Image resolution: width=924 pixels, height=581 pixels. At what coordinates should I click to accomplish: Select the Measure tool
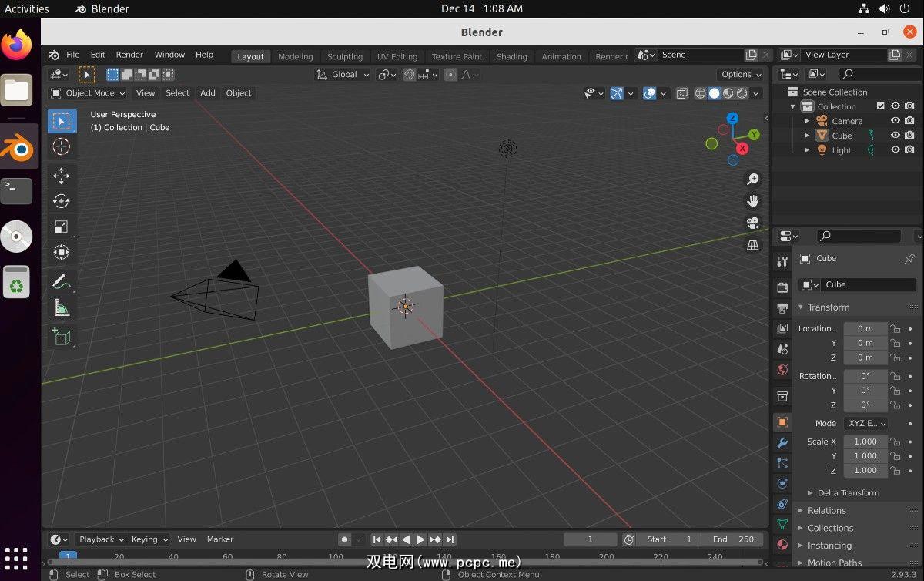point(62,308)
